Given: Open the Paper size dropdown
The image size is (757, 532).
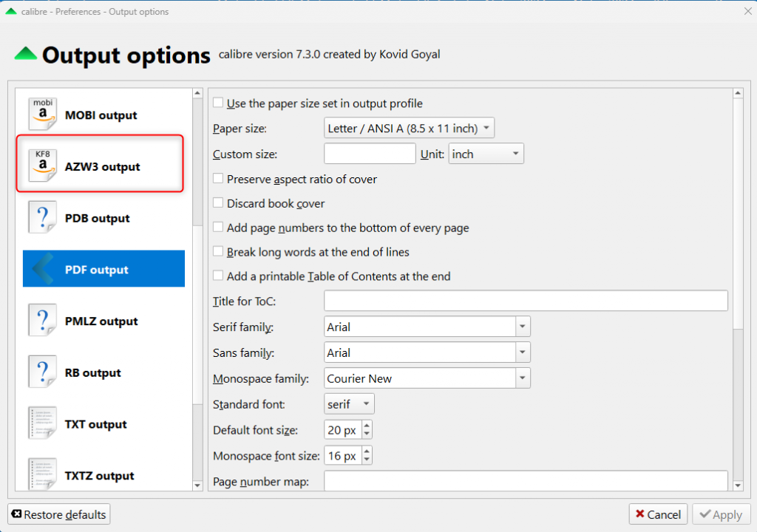Looking at the screenshot, I should 409,129.
